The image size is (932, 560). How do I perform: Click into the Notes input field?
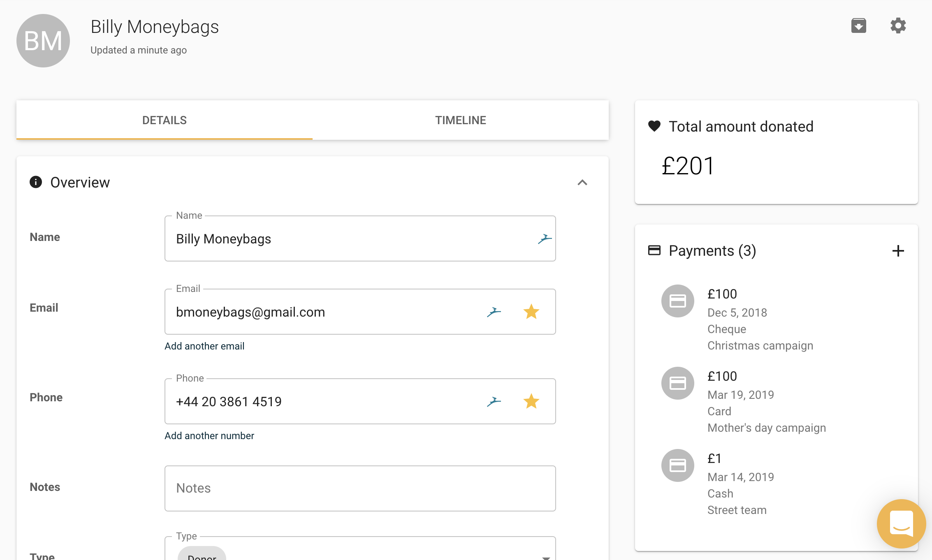(360, 488)
